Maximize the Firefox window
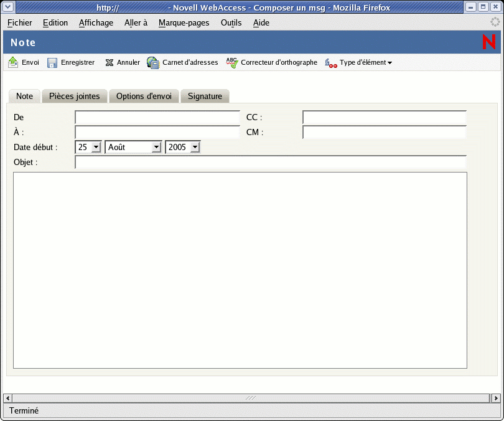This screenshot has width=504, height=421. (x=483, y=7)
